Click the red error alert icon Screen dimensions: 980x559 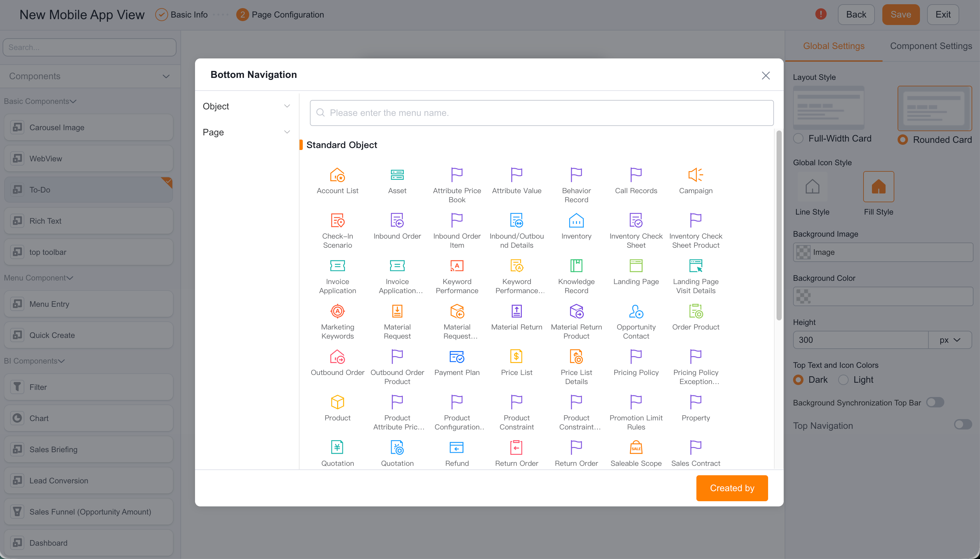pos(820,14)
